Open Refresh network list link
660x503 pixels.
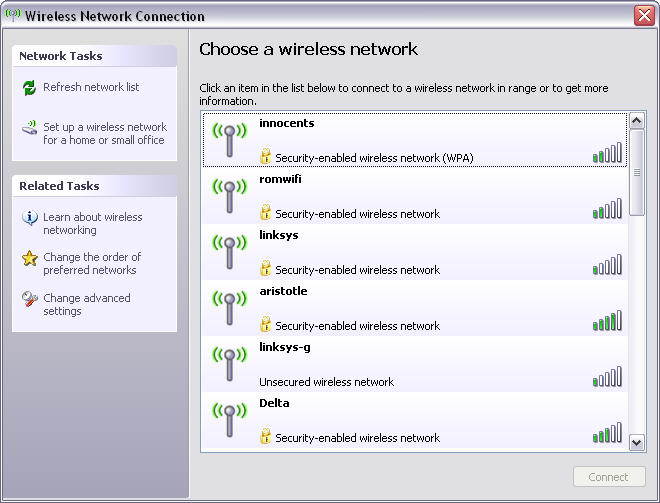tap(91, 88)
